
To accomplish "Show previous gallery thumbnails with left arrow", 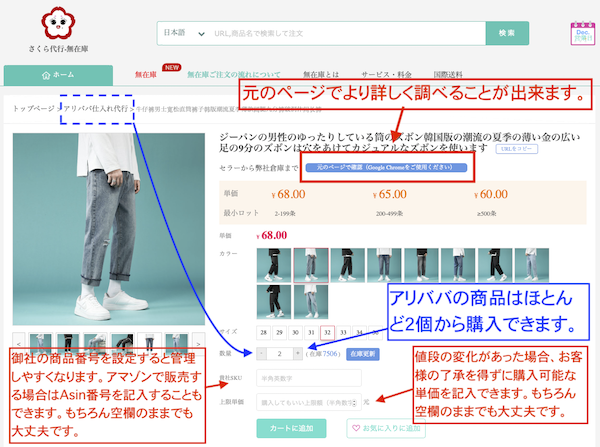I will pyautogui.click(x=19, y=344).
